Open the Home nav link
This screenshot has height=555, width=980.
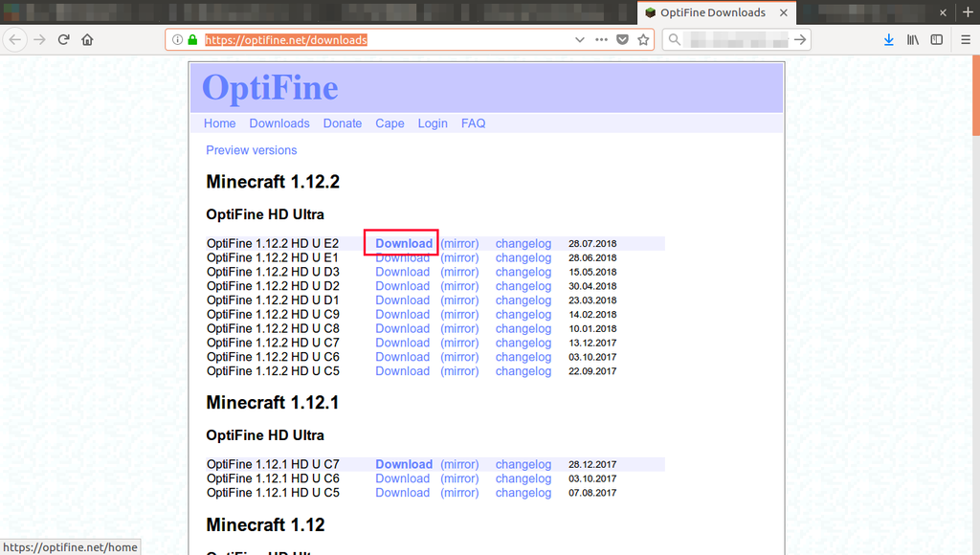pos(219,123)
